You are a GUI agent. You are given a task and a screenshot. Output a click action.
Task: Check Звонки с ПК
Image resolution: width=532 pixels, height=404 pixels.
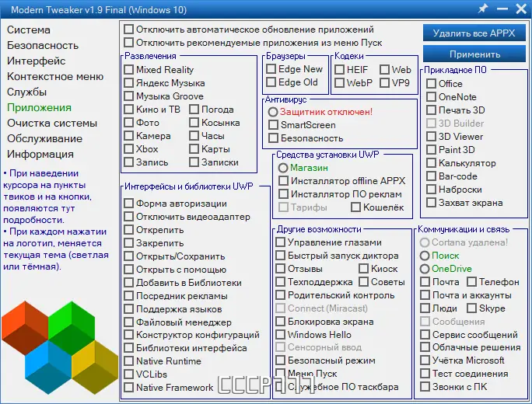[x=425, y=386]
